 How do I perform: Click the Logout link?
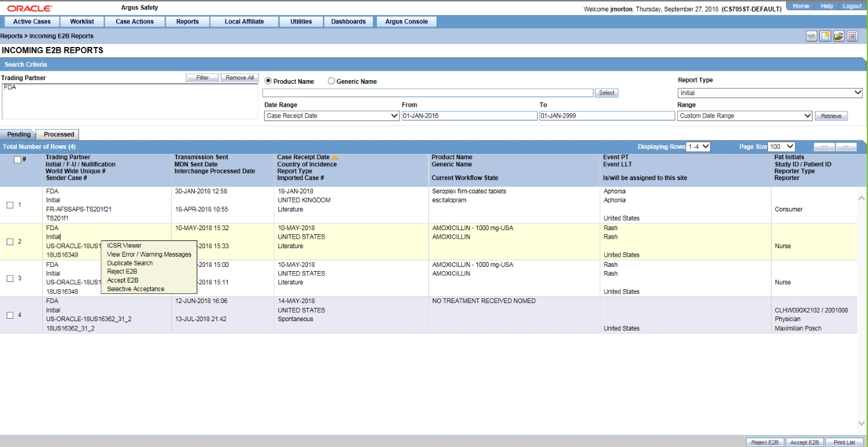[852, 6]
